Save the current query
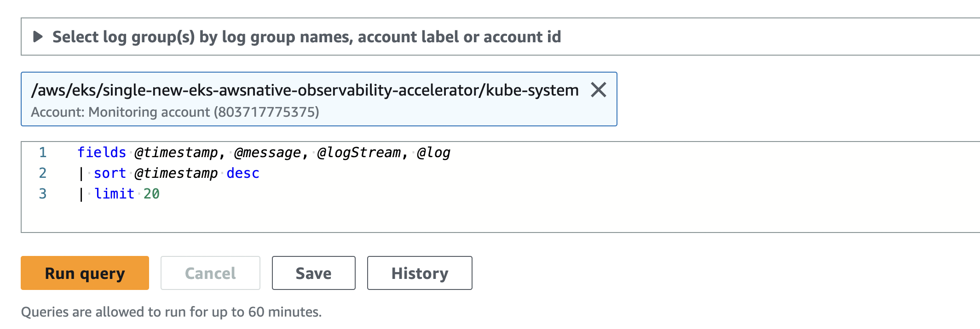 313,273
